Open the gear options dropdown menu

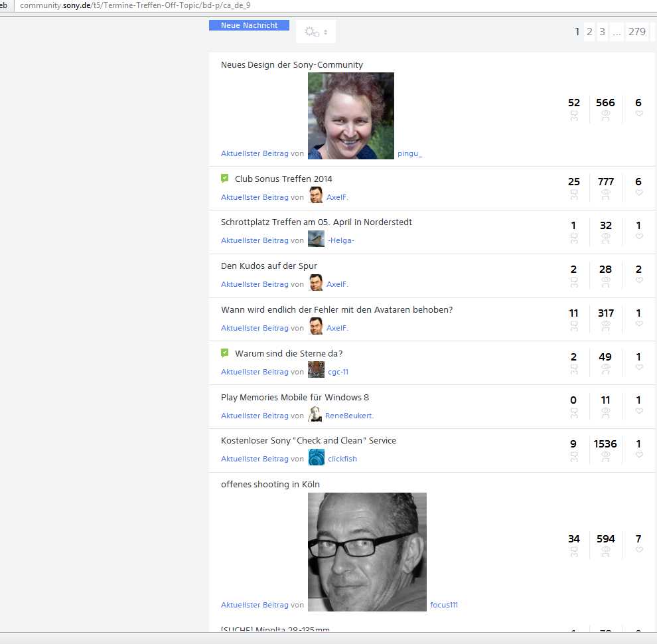coord(315,32)
